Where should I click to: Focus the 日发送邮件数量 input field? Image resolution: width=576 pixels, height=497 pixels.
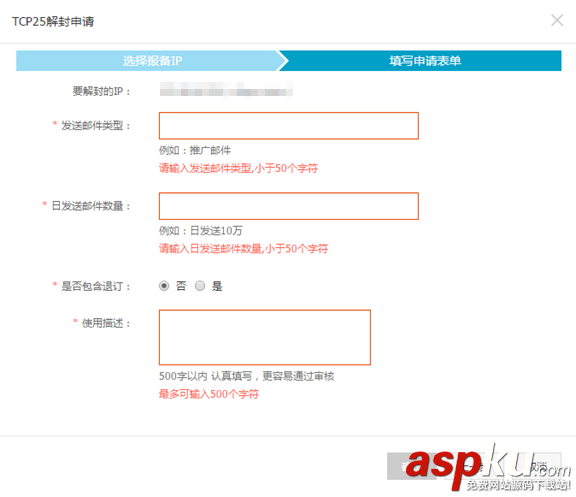click(x=289, y=206)
